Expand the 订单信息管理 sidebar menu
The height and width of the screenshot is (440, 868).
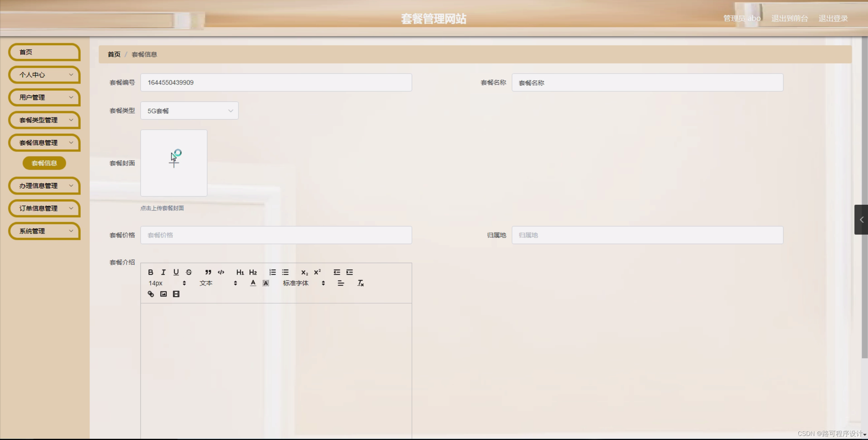(x=44, y=208)
